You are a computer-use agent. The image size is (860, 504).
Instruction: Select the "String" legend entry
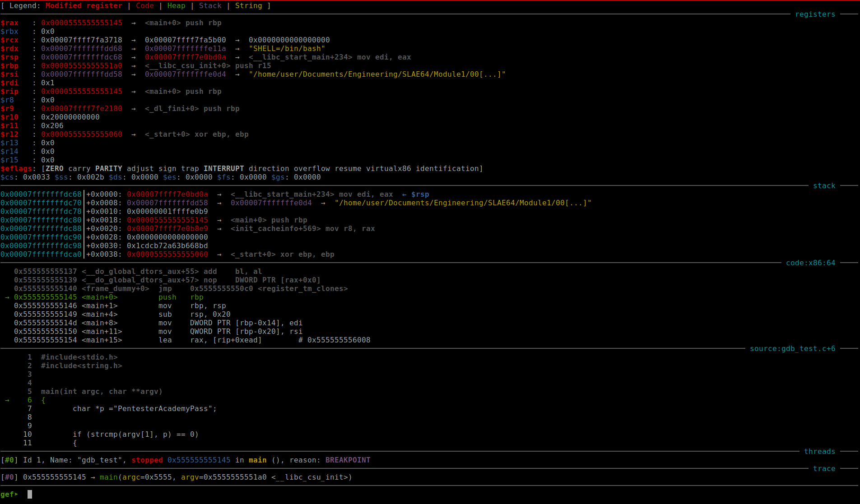tap(248, 6)
